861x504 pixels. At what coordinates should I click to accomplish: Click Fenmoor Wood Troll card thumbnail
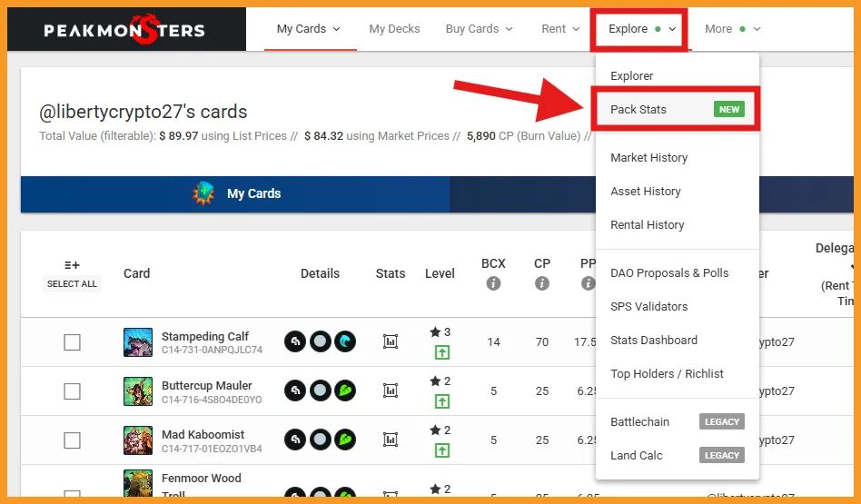138,483
